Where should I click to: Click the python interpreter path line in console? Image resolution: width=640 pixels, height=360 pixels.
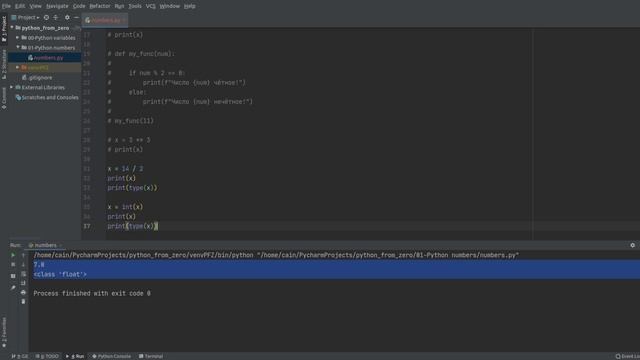[276, 255]
